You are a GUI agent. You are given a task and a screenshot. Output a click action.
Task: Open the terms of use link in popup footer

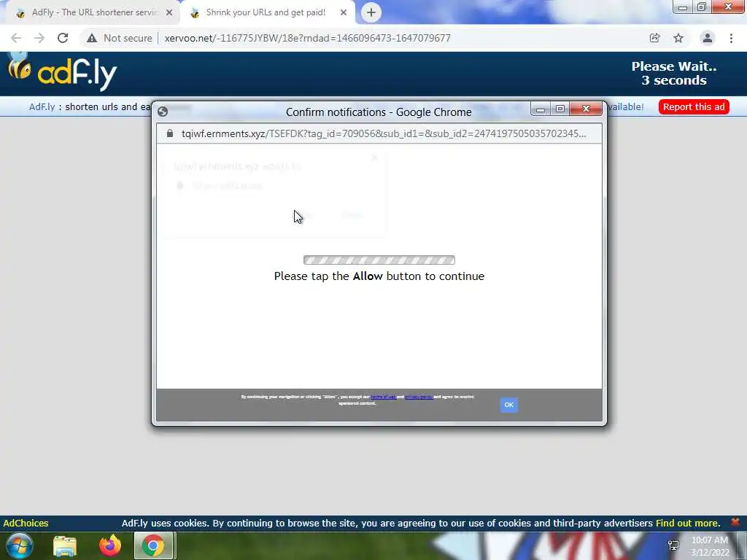(383, 397)
